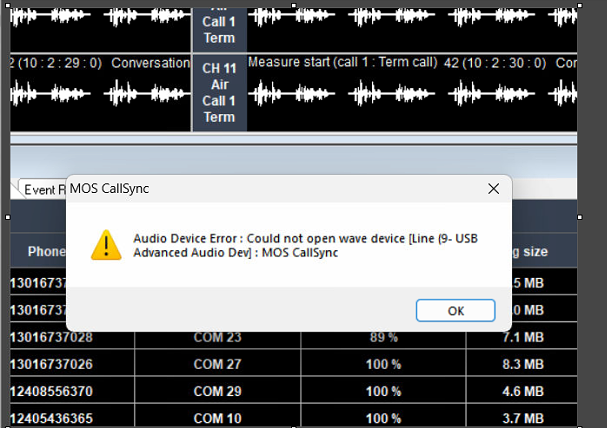Click the COM 23 cell
This screenshot has width=607, height=428.
pos(217,337)
